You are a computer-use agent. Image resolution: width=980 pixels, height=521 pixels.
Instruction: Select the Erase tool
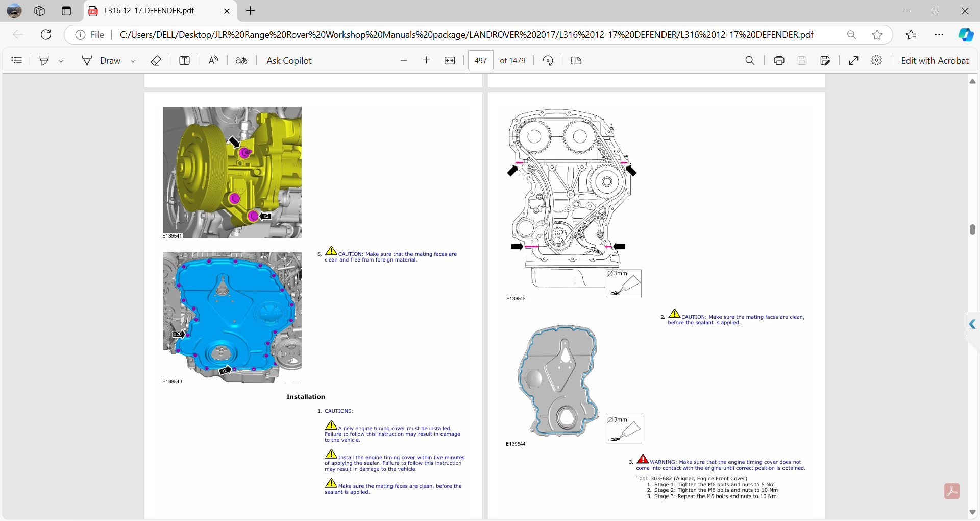(156, 60)
